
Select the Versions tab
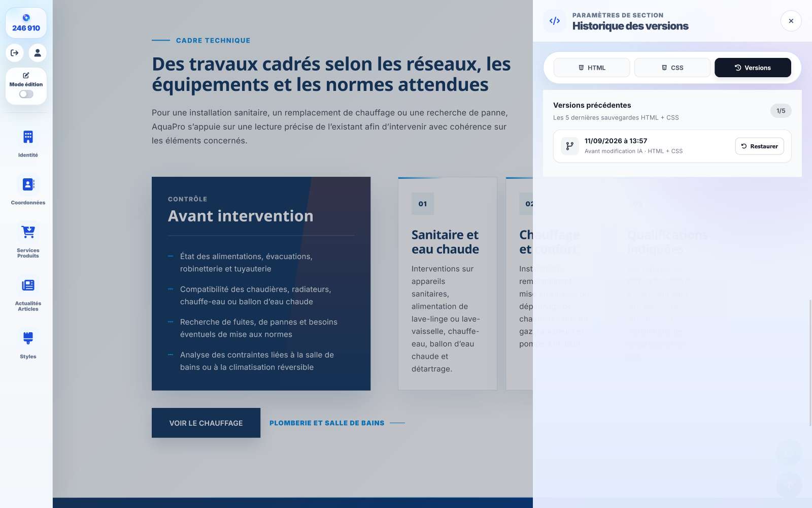click(753, 68)
